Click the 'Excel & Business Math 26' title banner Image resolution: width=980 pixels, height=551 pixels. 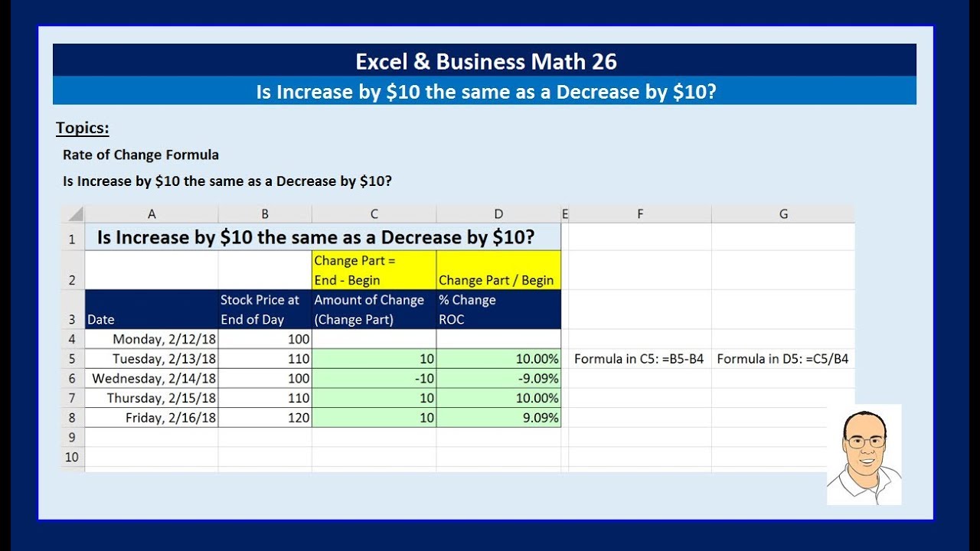point(485,60)
